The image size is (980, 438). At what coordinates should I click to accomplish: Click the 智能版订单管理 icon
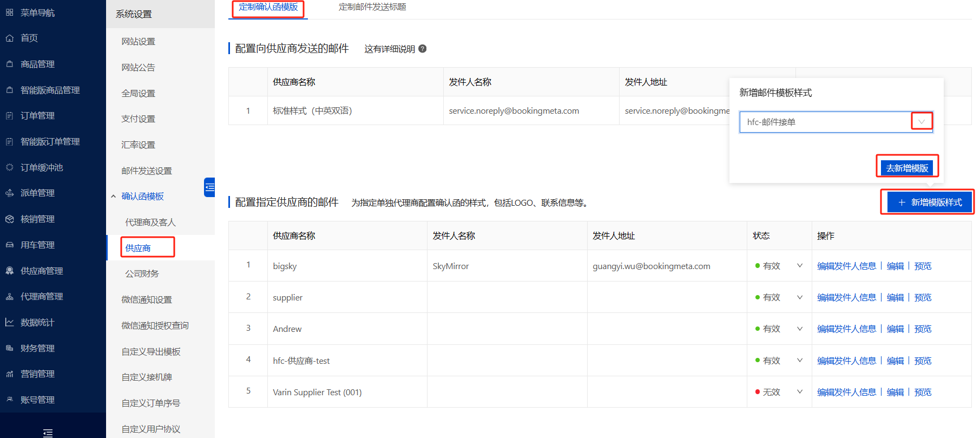(x=9, y=141)
